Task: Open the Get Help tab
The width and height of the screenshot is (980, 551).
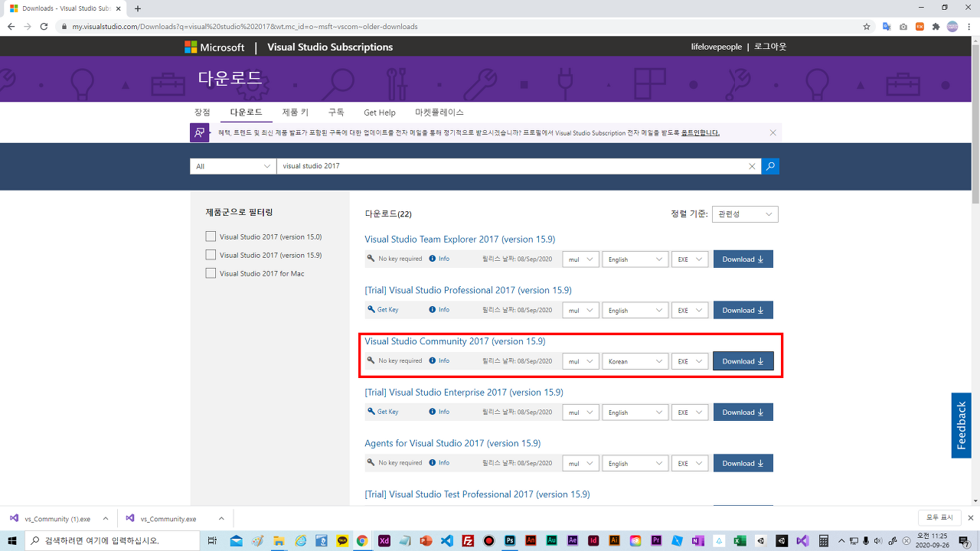Action: click(380, 112)
